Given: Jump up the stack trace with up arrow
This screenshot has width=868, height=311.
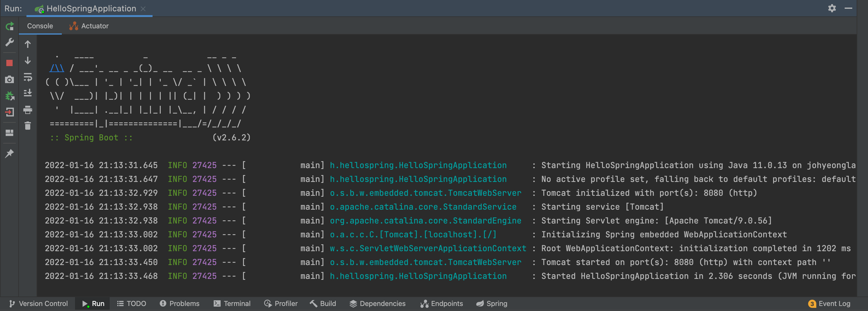Looking at the screenshot, I should pyautogui.click(x=28, y=44).
